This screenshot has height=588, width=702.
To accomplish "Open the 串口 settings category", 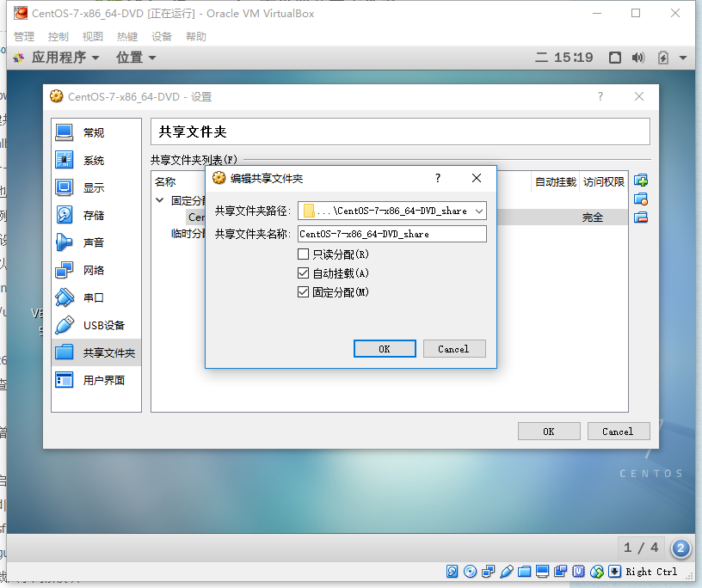I will click(x=95, y=297).
